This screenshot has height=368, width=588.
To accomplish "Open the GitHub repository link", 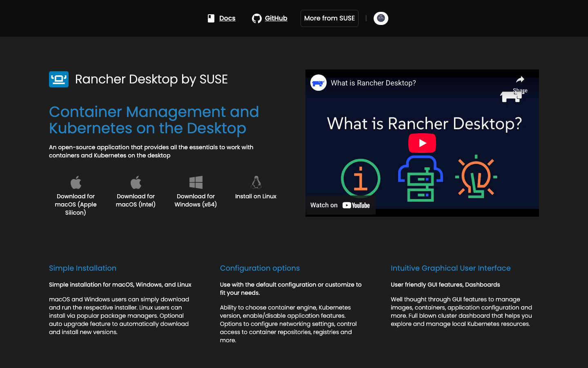I will tap(276, 18).
